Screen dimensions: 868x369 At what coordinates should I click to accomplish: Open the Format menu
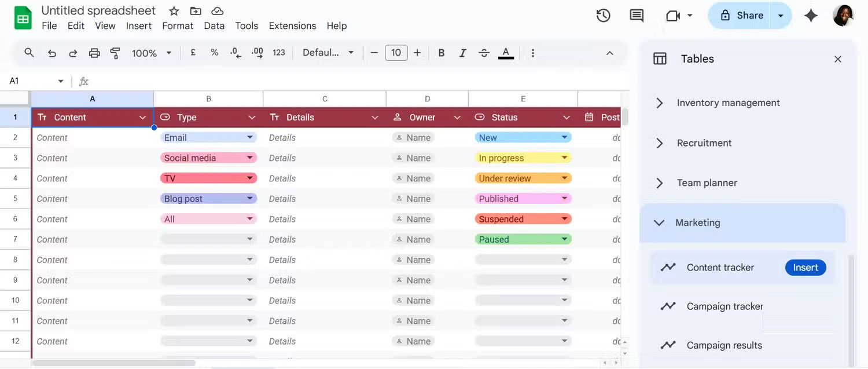[x=177, y=25]
